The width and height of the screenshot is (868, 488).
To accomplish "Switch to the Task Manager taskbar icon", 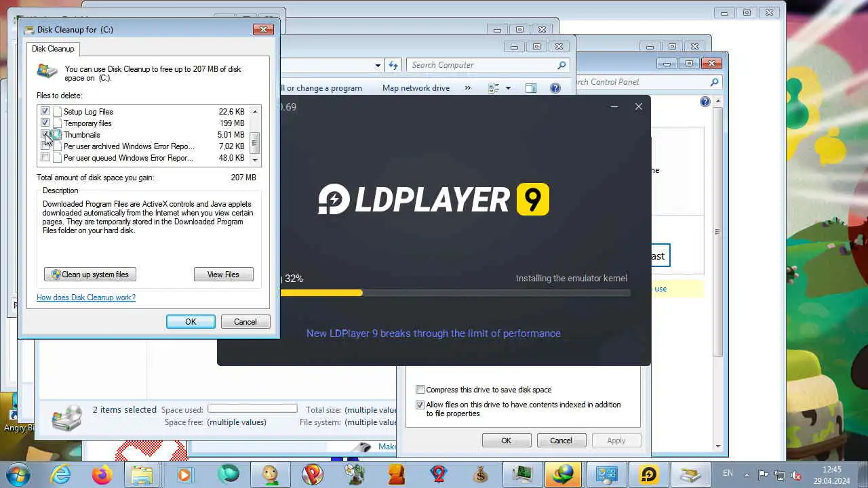I will [x=522, y=474].
